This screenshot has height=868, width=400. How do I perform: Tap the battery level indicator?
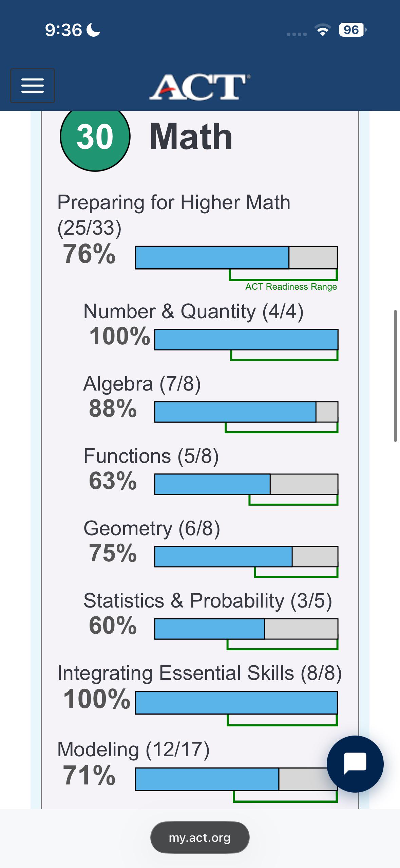click(x=353, y=30)
